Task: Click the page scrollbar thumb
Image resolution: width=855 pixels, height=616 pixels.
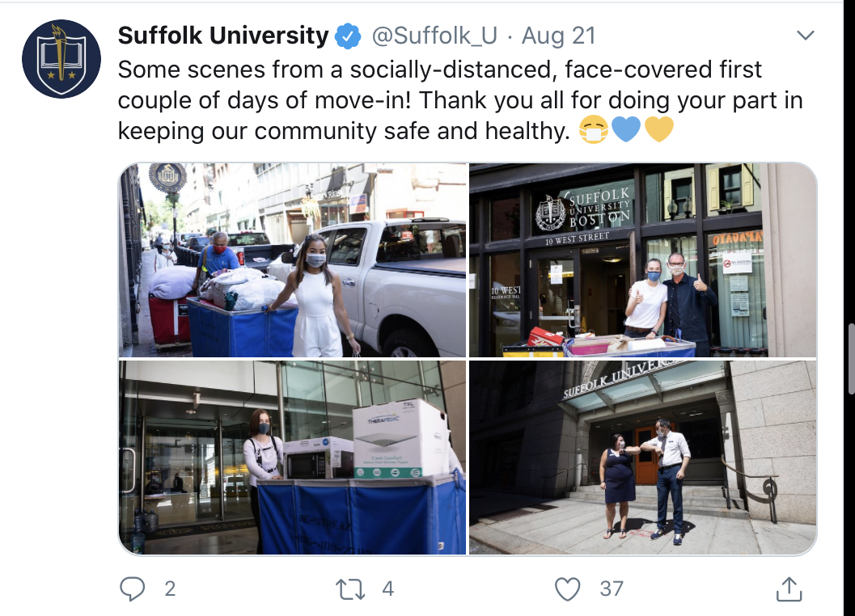Action: (851, 358)
